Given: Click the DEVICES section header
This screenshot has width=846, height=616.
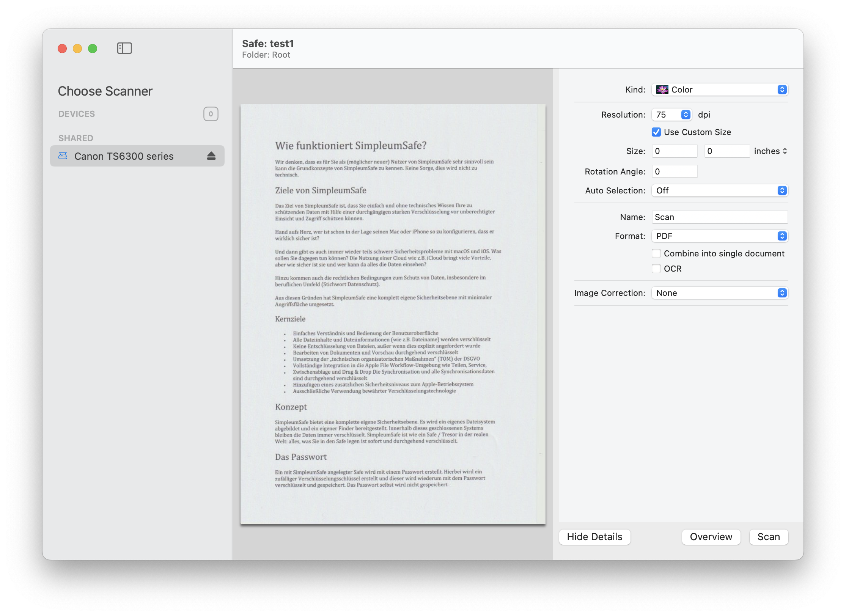Looking at the screenshot, I should pyautogui.click(x=77, y=114).
